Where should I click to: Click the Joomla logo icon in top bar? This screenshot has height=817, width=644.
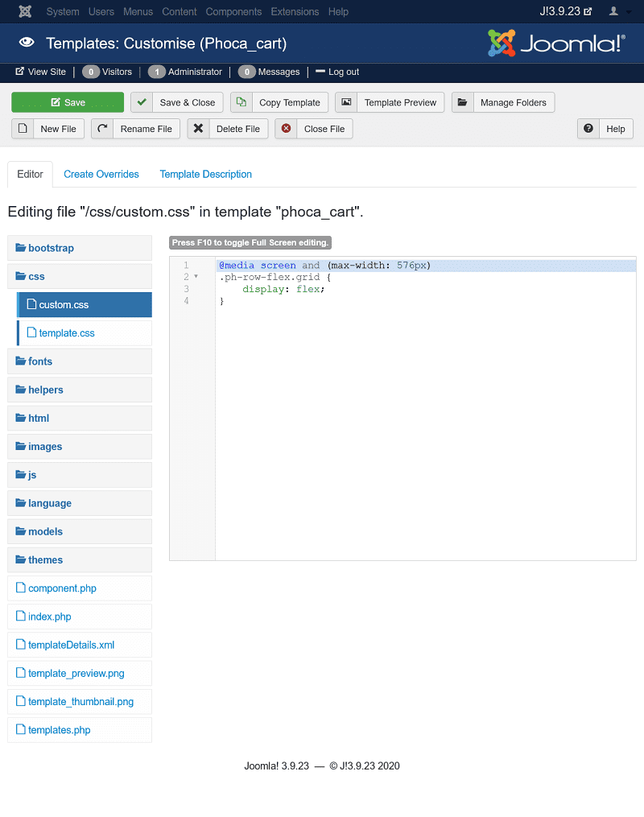pyautogui.click(x=25, y=11)
